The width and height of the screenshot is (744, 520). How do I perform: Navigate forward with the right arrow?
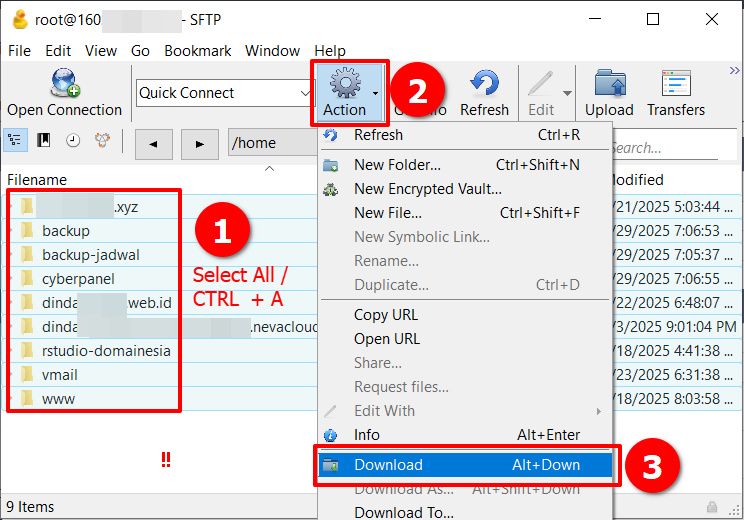[199, 143]
